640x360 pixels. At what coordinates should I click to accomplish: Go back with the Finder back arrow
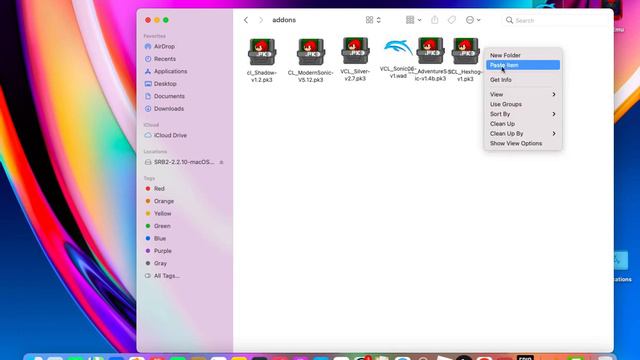[x=246, y=20]
